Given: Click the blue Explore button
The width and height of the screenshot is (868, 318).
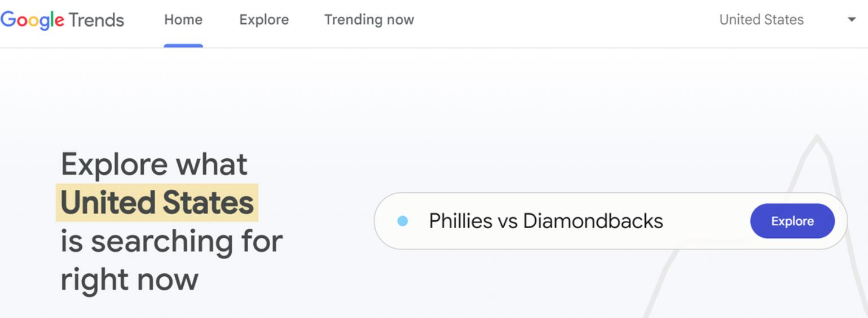Looking at the screenshot, I should [792, 221].
